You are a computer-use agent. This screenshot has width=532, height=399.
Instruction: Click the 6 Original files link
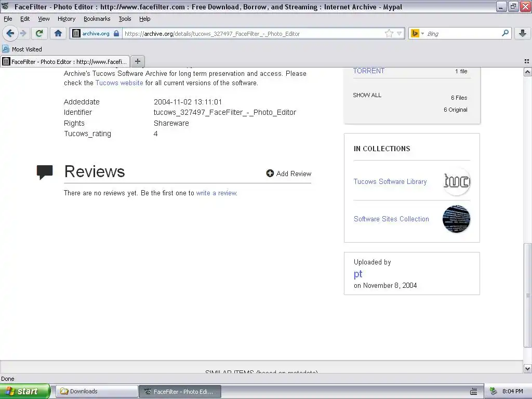tap(455, 110)
